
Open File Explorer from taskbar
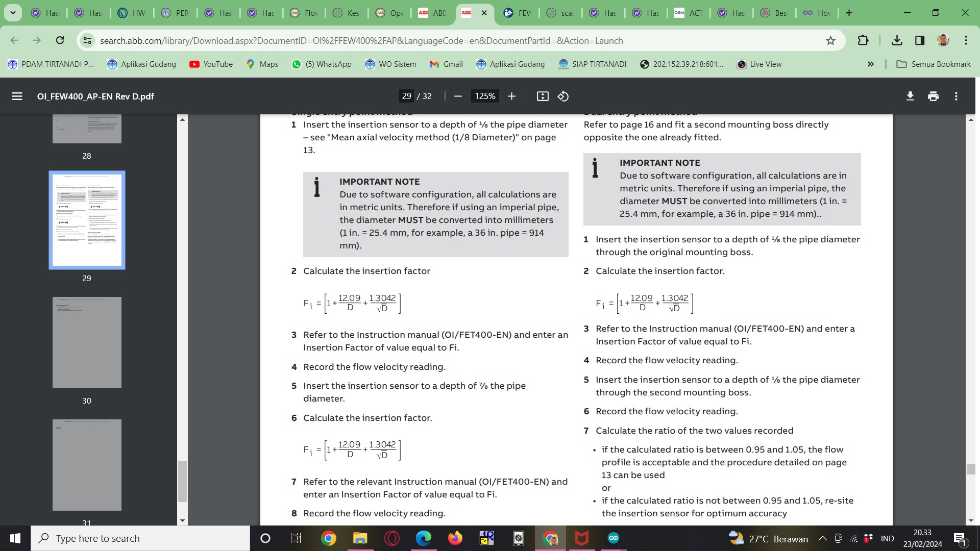click(360, 538)
